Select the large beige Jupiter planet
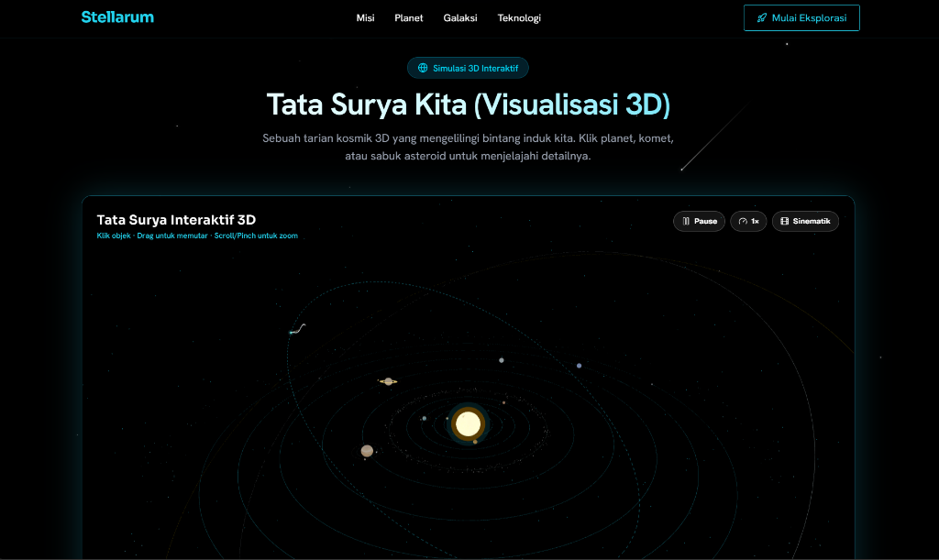939x560 pixels. 367,451
